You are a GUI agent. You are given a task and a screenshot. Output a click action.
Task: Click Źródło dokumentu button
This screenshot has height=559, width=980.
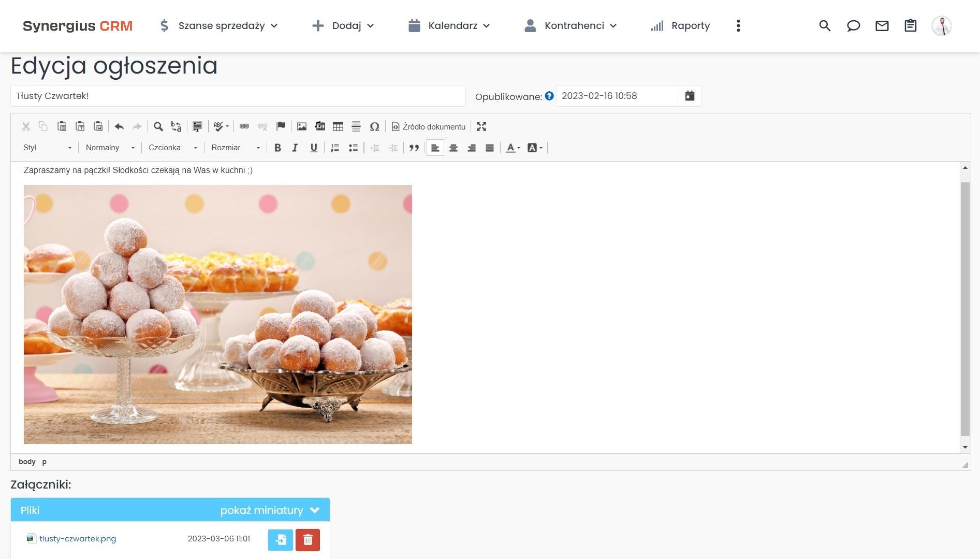(x=429, y=126)
